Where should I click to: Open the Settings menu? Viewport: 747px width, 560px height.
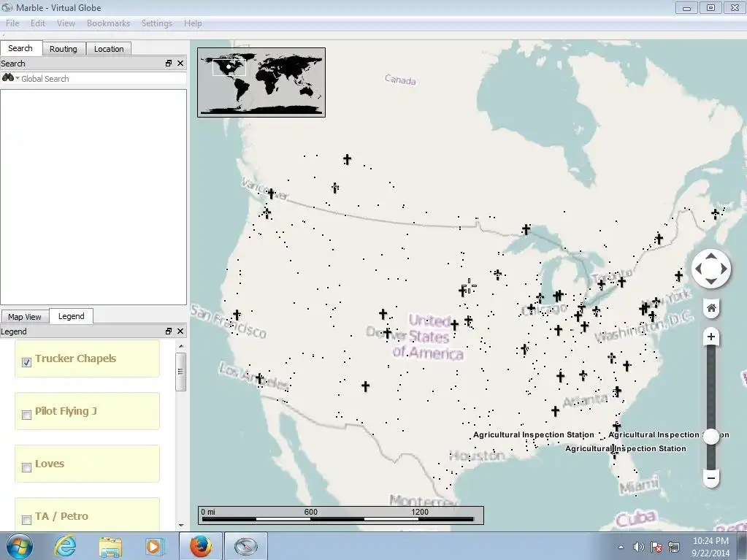pos(156,23)
